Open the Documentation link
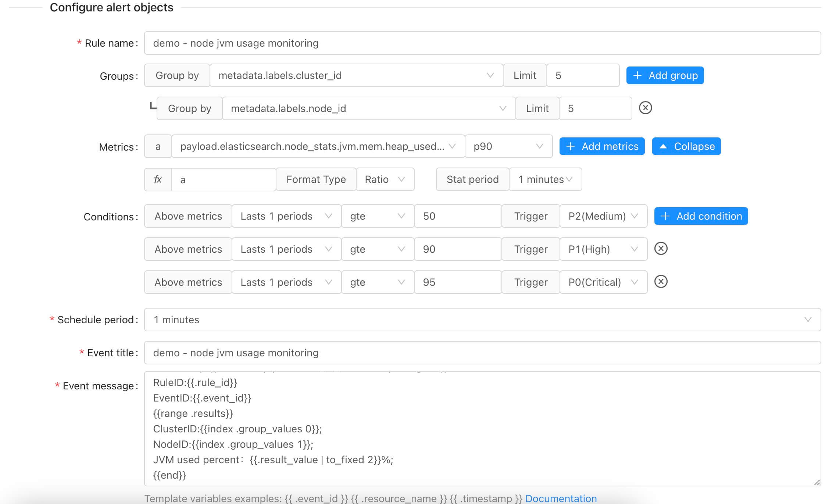Image resolution: width=836 pixels, height=504 pixels. tap(561, 498)
